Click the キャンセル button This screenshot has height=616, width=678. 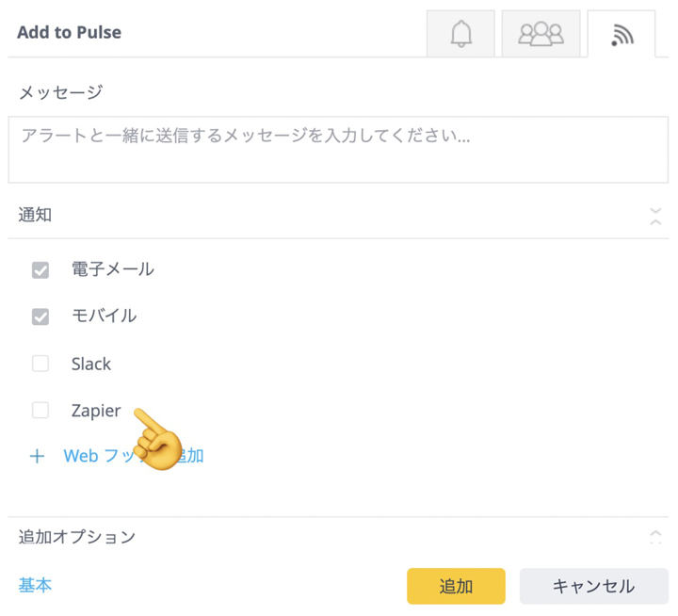[x=593, y=586]
